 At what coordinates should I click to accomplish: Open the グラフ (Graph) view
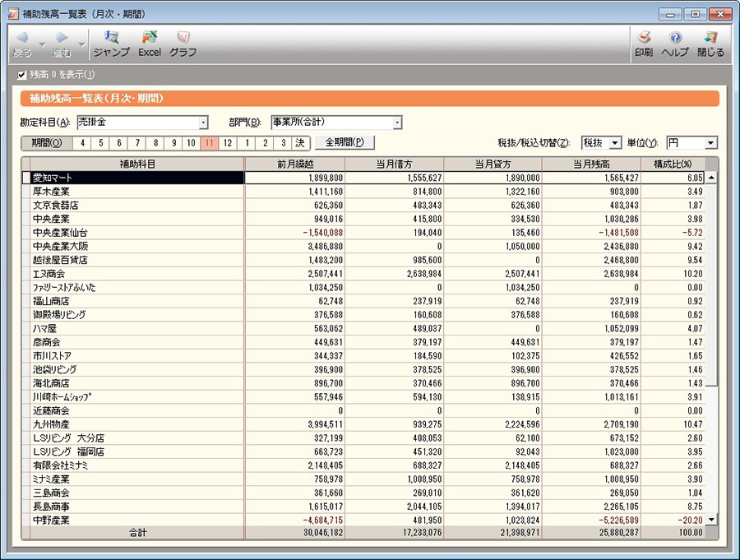point(183,44)
